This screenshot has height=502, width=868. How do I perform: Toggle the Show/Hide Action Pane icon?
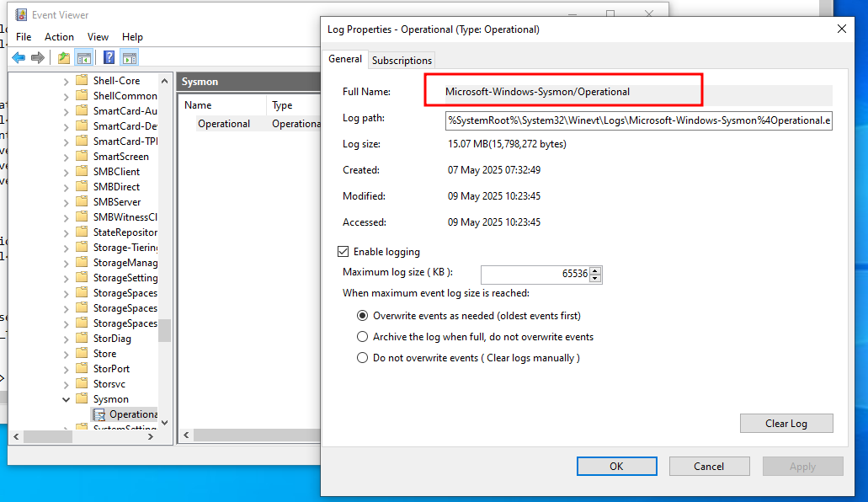[129, 58]
